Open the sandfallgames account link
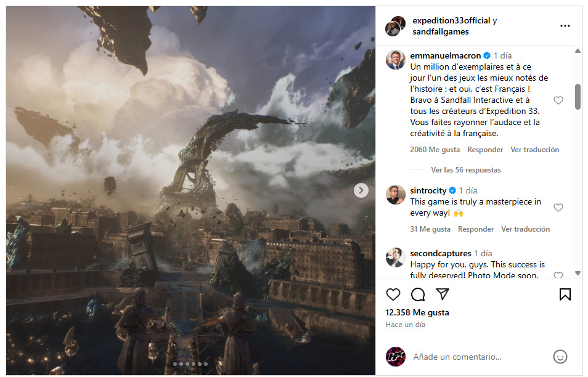Viewport: 588px width, 377px height. pos(441,32)
